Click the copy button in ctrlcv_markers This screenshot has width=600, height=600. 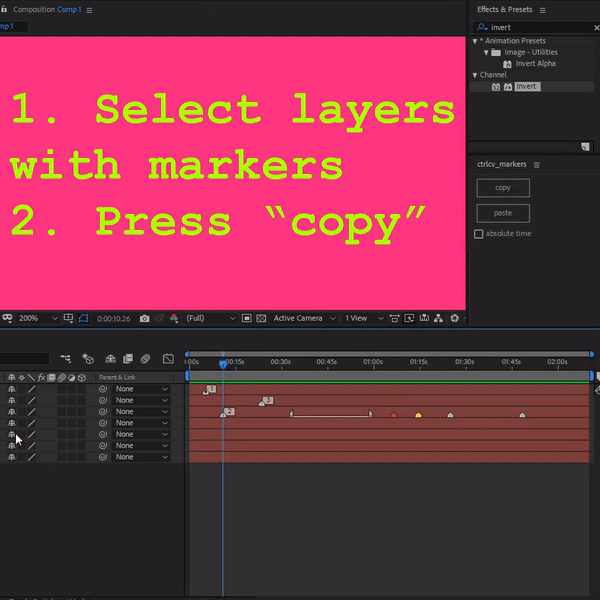pos(503,188)
